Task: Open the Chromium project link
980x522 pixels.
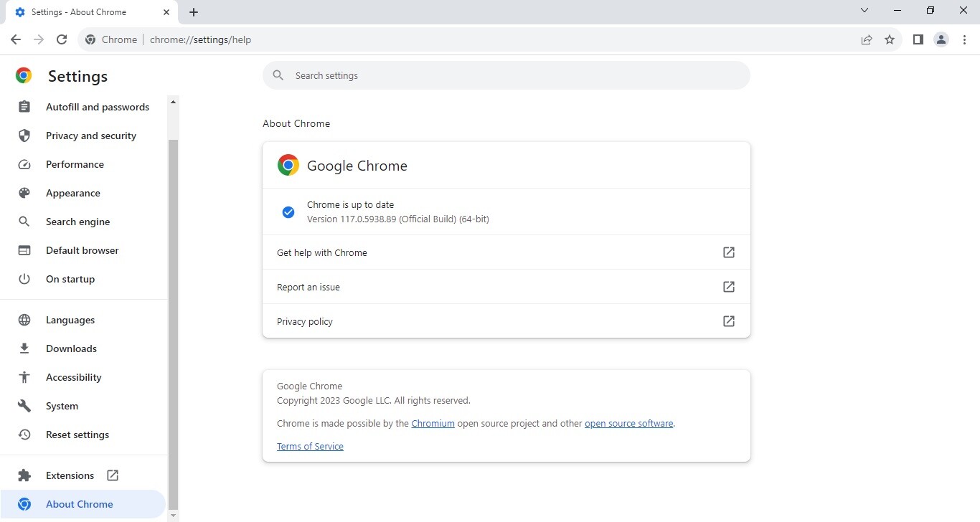Action: point(433,423)
